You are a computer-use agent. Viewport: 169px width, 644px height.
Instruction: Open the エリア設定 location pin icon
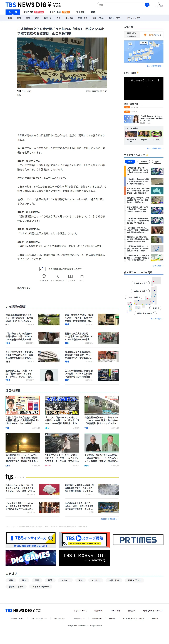click(x=159, y=4)
